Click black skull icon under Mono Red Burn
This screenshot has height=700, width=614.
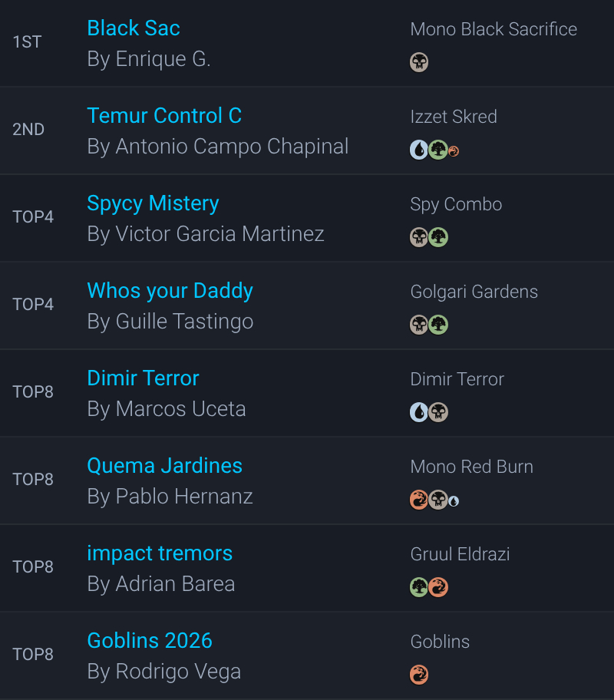438,500
